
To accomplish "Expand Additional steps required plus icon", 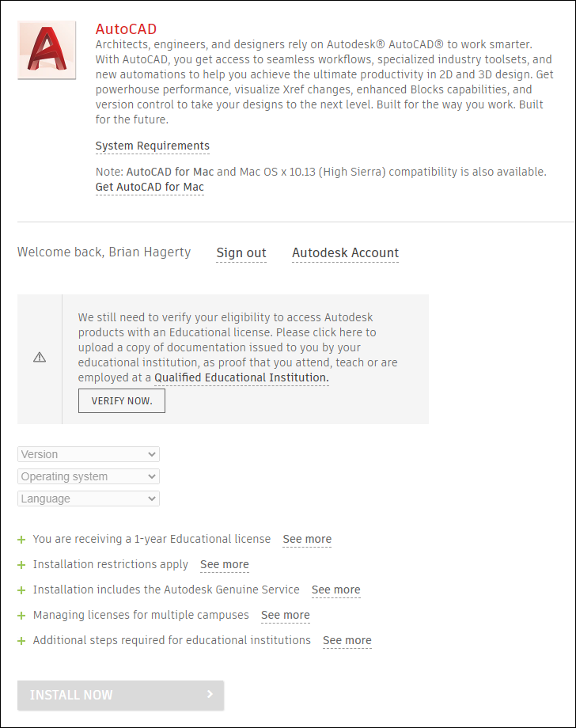I will [x=21, y=641].
